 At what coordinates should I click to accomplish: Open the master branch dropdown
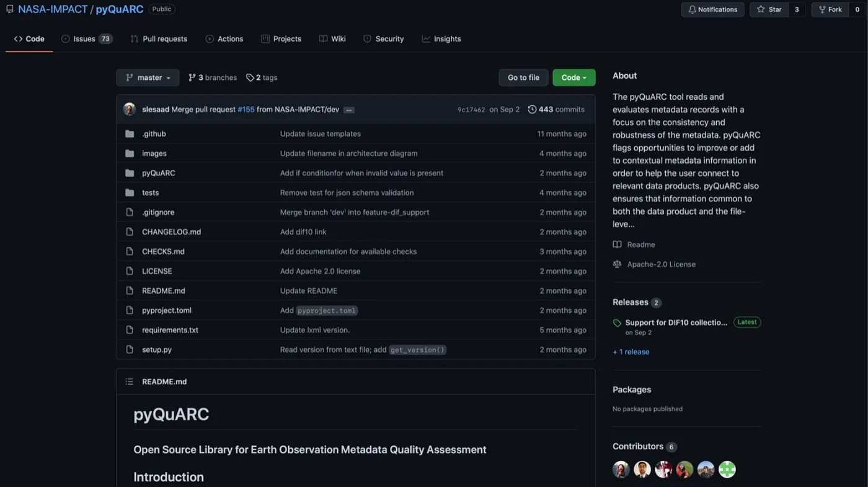coord(148,77)
